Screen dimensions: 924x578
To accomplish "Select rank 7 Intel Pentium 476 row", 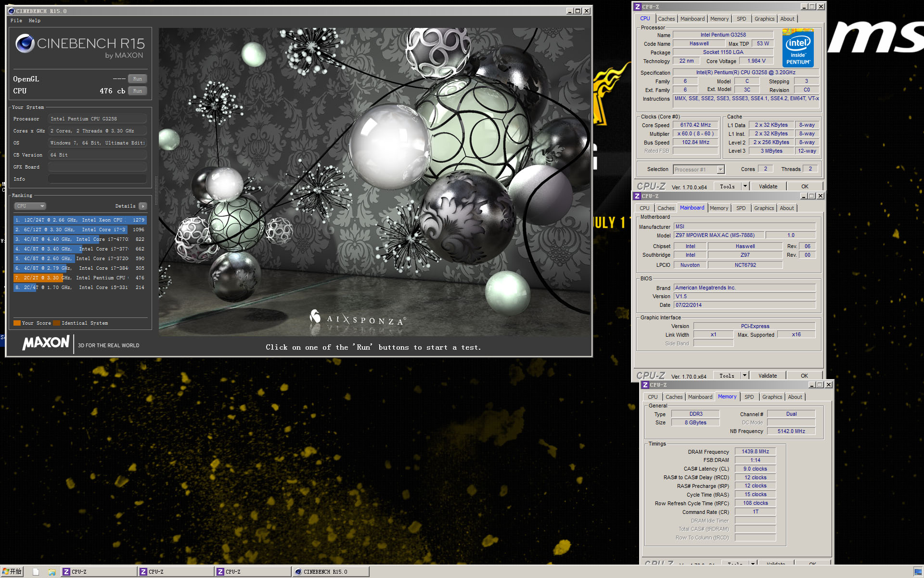I will coord(80,278).
